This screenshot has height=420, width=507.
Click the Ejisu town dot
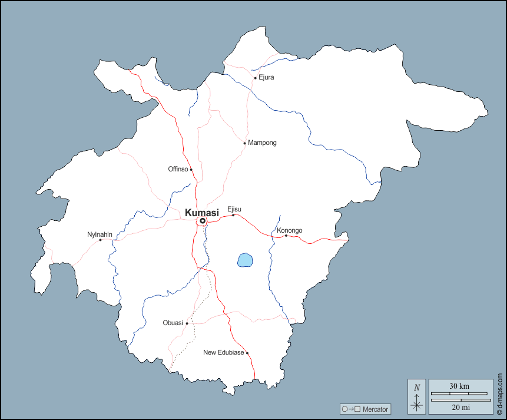[x=233, y=215]
